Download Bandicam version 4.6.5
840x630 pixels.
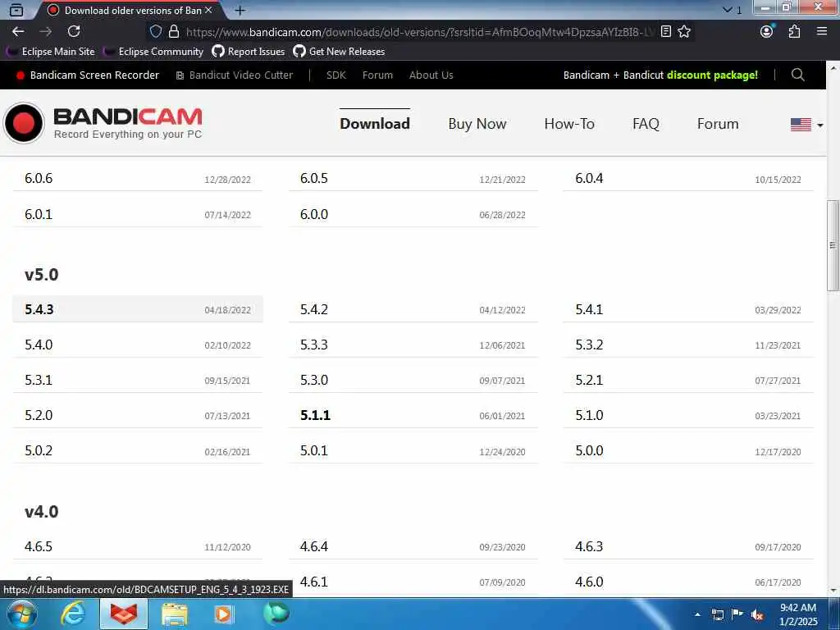point(138,546)
